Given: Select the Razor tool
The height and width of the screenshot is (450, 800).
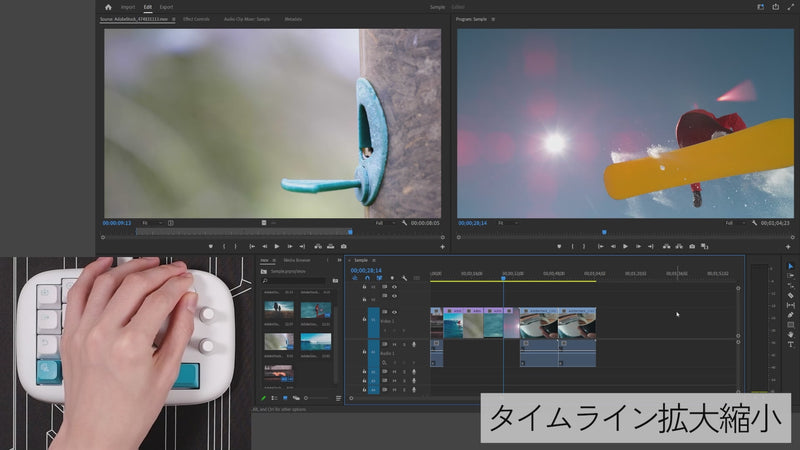Looking at the screenshot, I should point(790,295).
